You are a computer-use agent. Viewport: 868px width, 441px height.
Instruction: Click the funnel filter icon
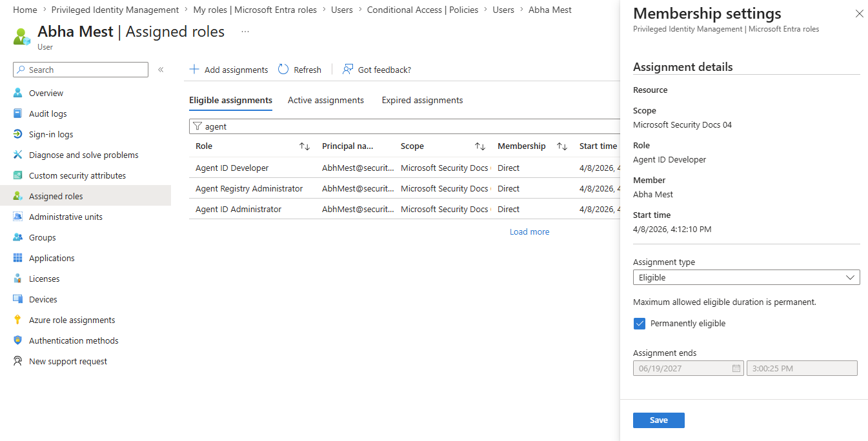click(x=197, y=126)
